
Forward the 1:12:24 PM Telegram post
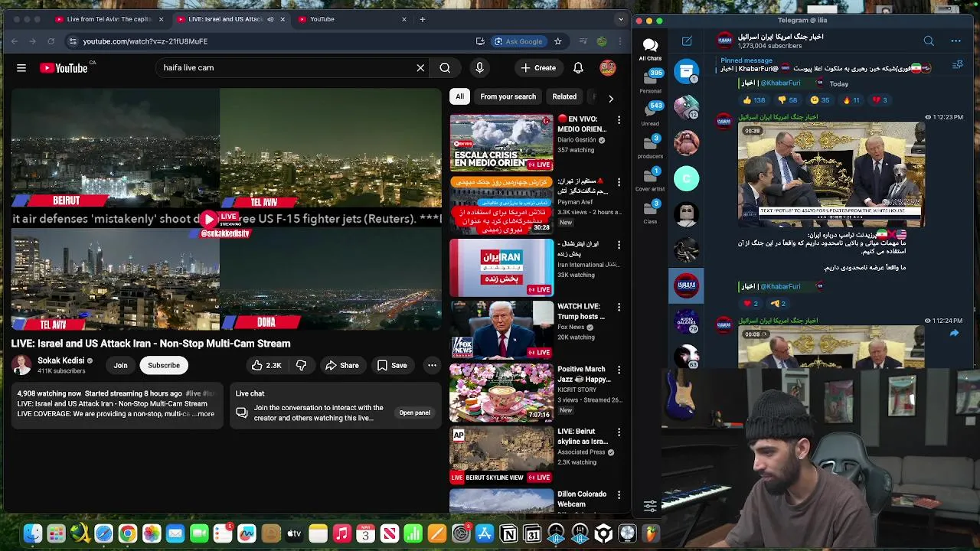pos(954,333)
